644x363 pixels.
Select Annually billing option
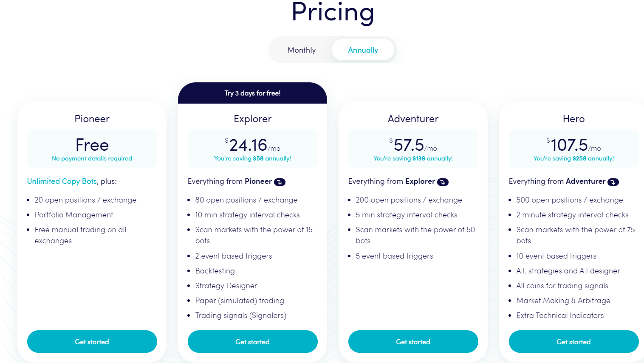click(363, 50)
